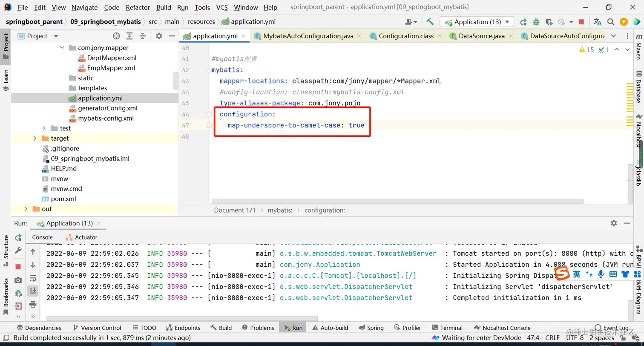Expand all nodes in Project panel
Viewport: 644px width, 346px height.
click(x=129, y=36)
